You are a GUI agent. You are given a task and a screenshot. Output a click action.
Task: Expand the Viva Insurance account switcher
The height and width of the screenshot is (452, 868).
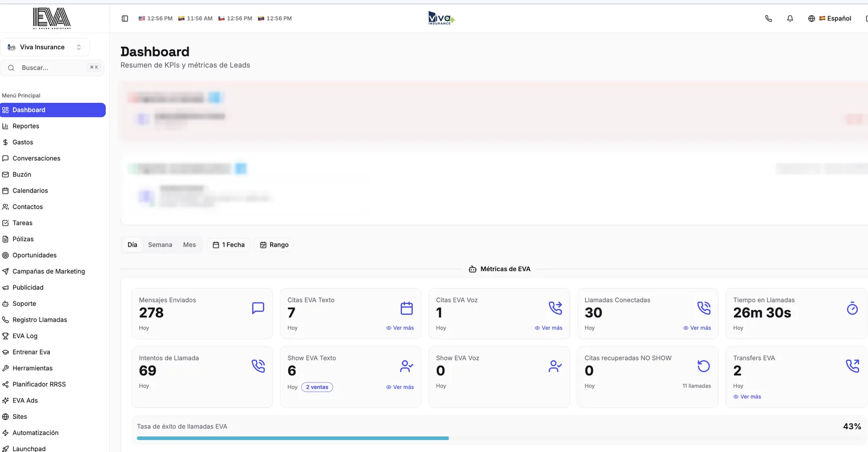click(x=45, y=47)
